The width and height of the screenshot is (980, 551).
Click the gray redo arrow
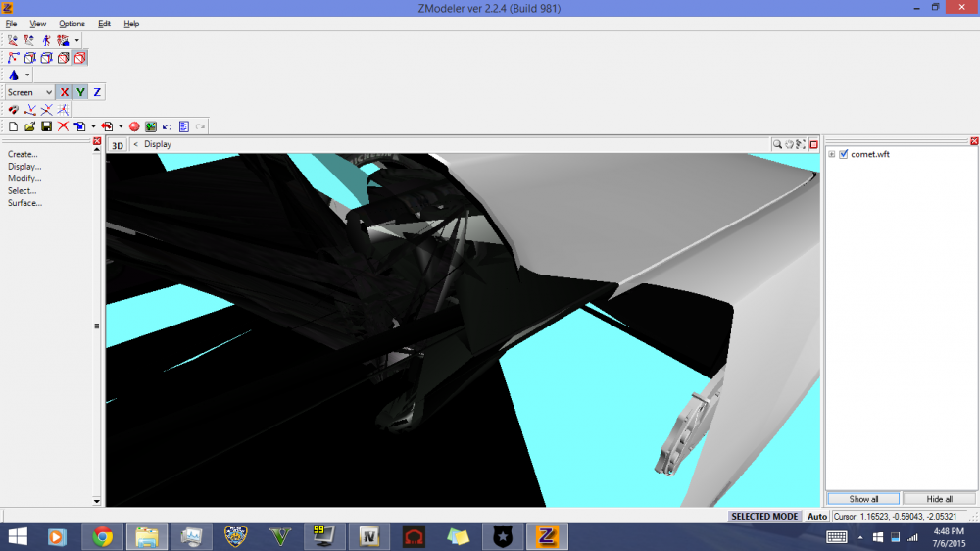click(200, 126)
